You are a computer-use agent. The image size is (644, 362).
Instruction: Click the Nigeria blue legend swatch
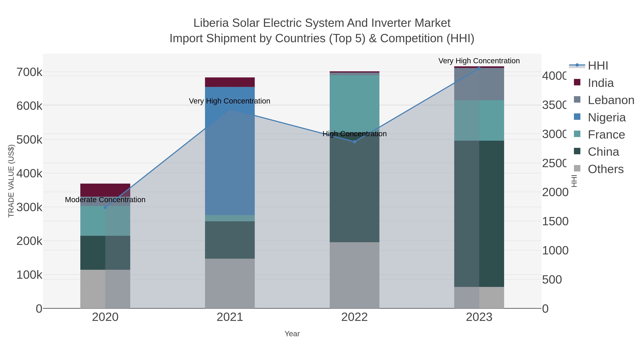coord(577,117)
